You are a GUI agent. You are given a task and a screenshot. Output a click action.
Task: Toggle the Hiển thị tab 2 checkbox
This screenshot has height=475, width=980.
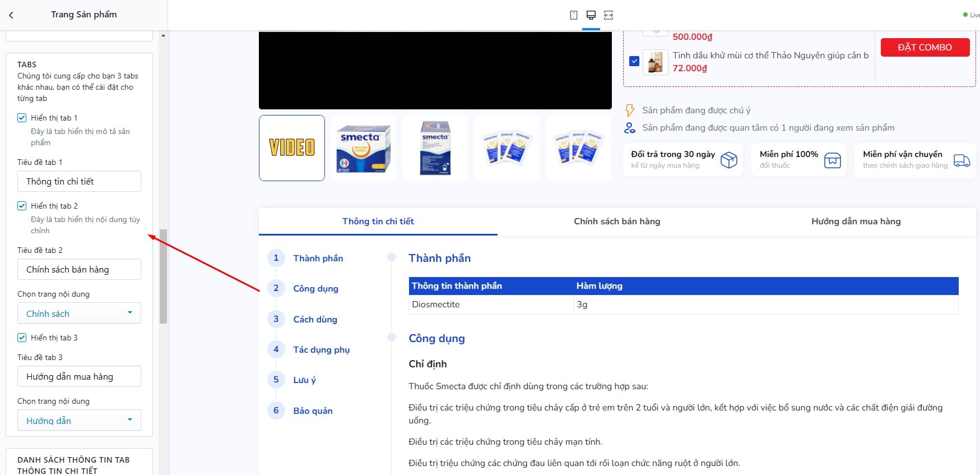pos(22,206)
